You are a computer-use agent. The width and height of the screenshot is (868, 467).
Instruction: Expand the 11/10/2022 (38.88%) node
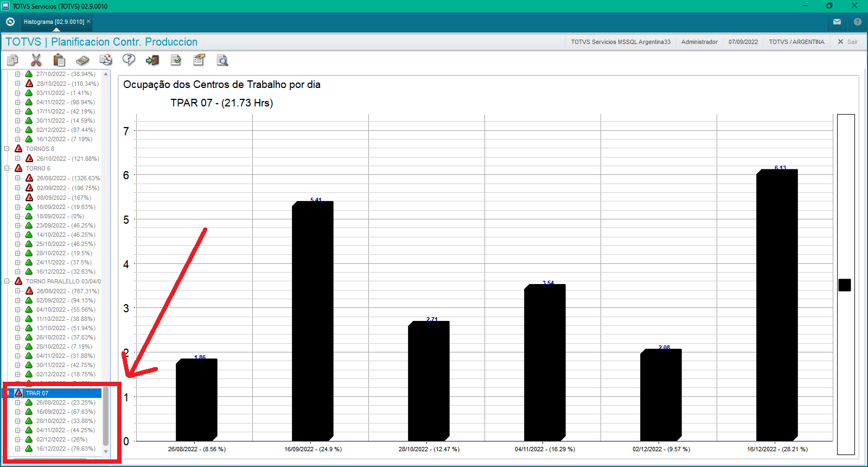[x=18, y=318]
